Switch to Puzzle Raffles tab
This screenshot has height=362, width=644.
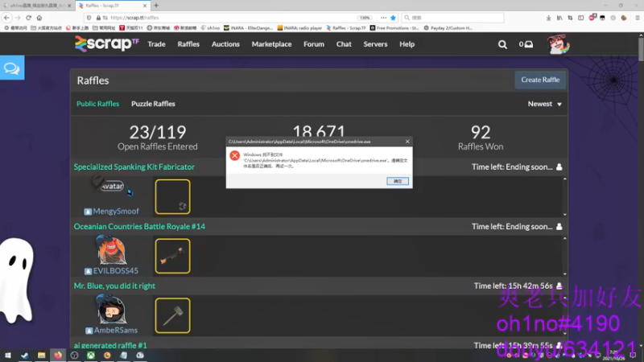pyautogui.click(x=153, y=104)
